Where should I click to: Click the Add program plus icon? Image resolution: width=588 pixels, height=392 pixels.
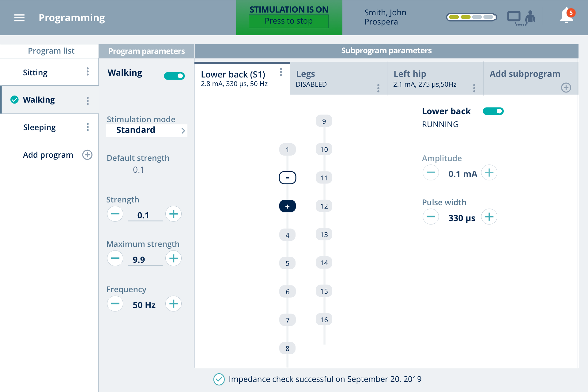pyautogui.click(x=87, y=155)
